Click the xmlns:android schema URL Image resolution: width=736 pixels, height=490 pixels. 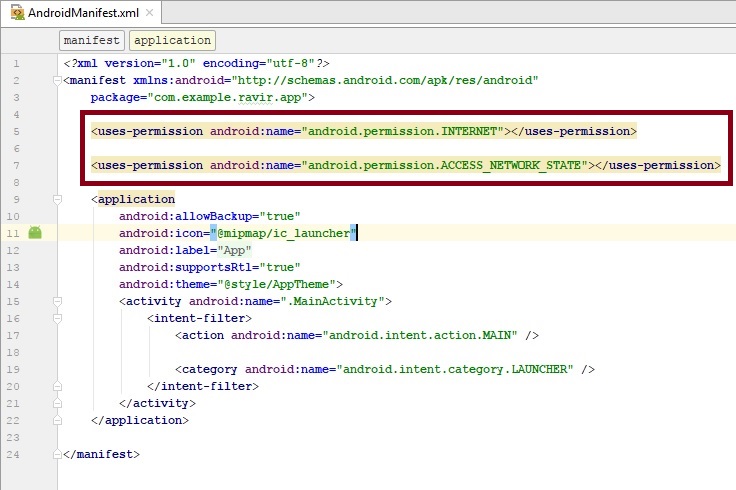click(x=385, y=80)
